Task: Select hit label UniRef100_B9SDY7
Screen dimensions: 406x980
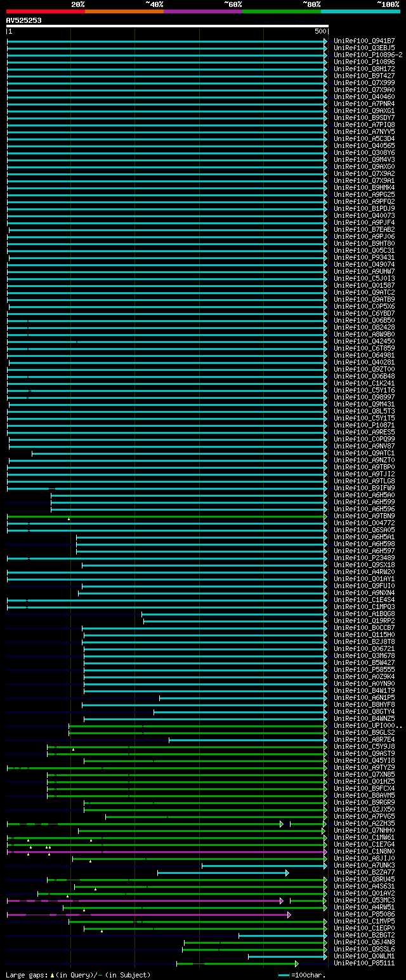Action: point(364,118)
